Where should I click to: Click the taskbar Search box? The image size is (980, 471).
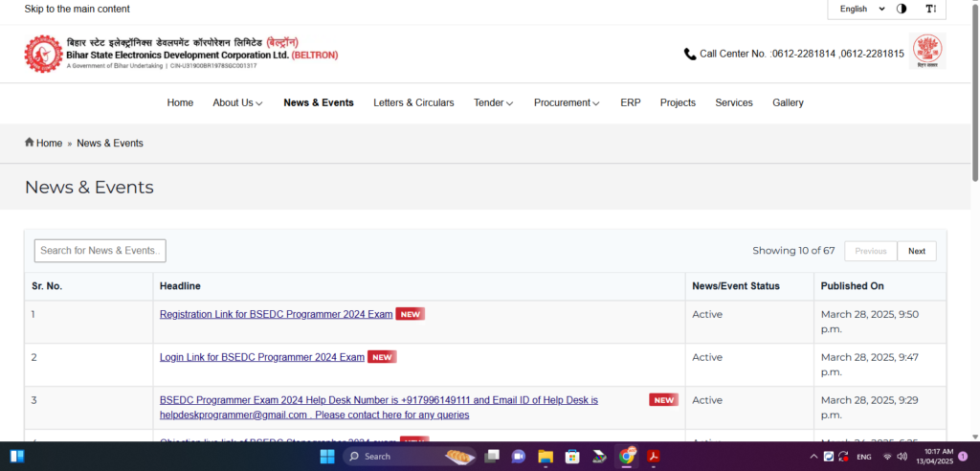tap(410, 457)
